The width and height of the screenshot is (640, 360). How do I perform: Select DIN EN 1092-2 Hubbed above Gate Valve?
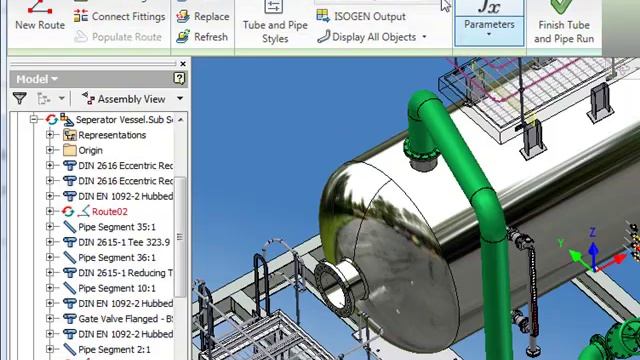tap(125, 303)
